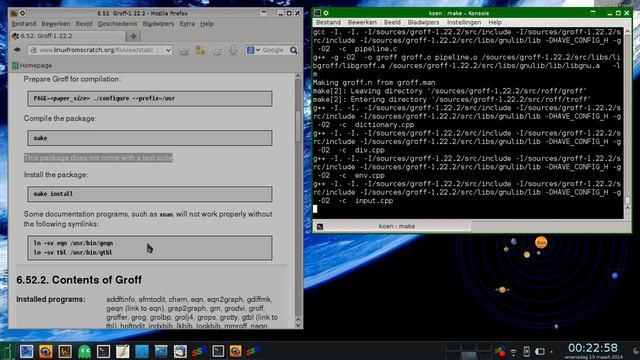
Task: Open Konsole Beeld menu
Action: click(x=392, y=22)
